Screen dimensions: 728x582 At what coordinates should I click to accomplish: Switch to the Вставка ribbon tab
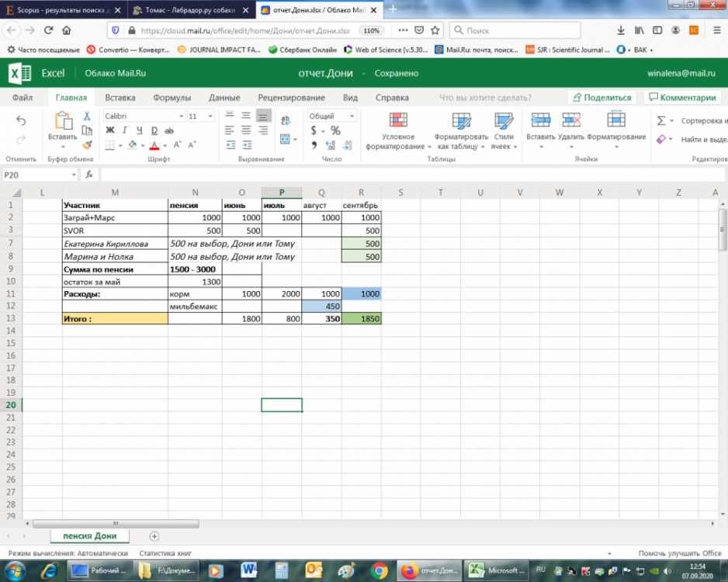[x=120, y=98]
